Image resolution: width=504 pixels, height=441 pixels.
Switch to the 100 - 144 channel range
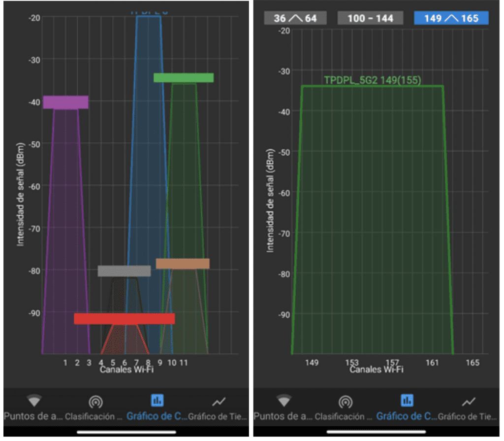[x=370, y=18]
